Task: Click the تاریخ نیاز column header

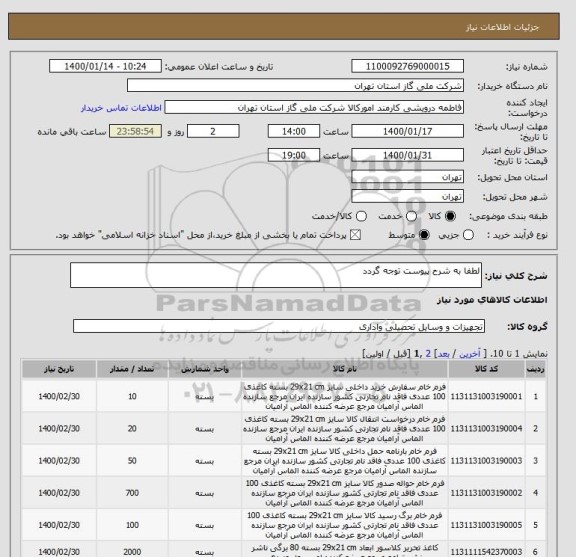Action: 59,369
